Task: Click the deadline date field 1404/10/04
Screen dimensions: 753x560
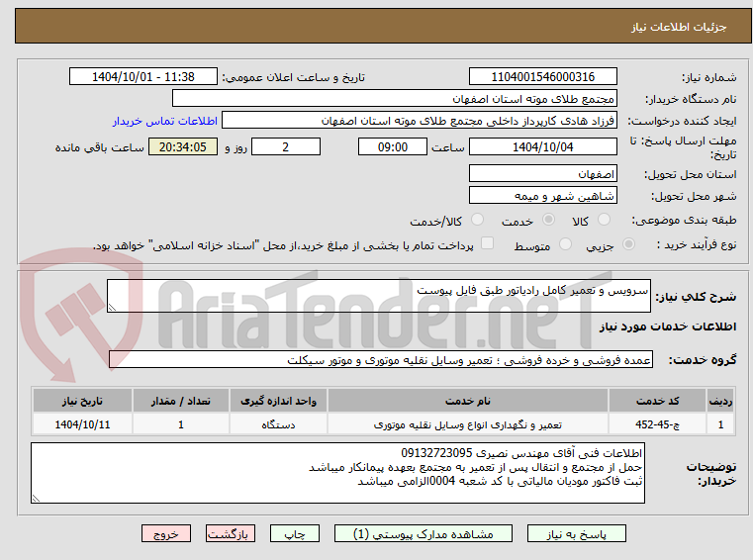Action: [542, 147]
